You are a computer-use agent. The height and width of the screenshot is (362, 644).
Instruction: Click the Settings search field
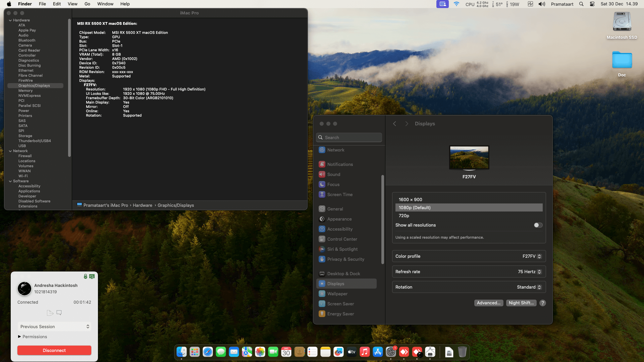[x=349, y=137]
